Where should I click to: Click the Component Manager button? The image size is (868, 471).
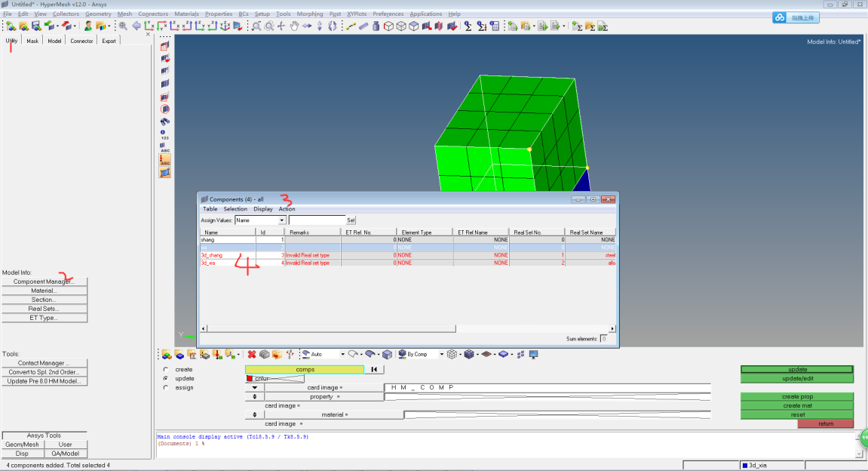(x=44, y=282)
